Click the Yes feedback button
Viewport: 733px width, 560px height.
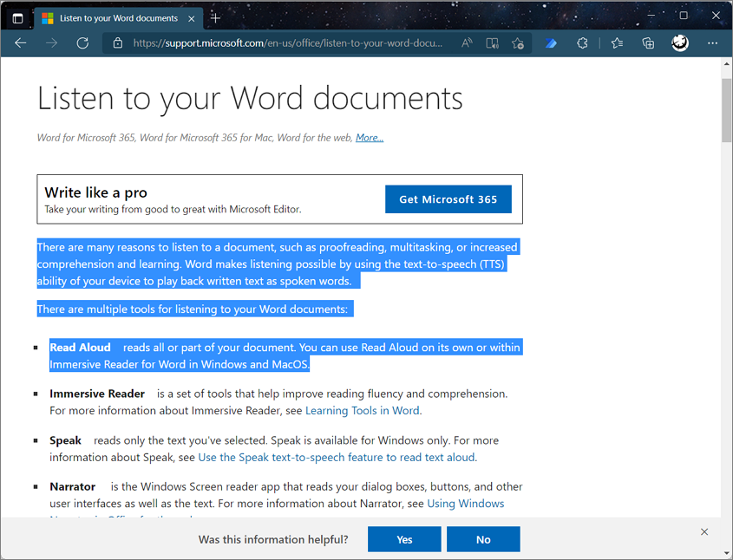pyautogui.click(x=404, y=538)
